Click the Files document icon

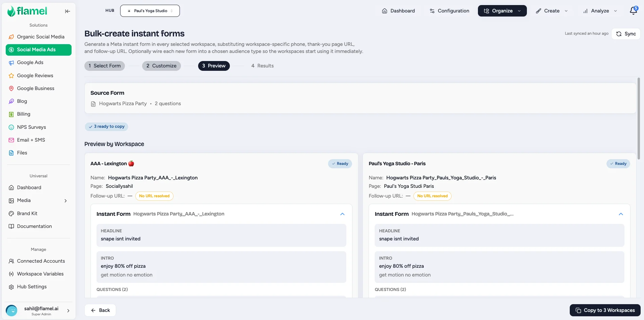(x=11, y=153)
